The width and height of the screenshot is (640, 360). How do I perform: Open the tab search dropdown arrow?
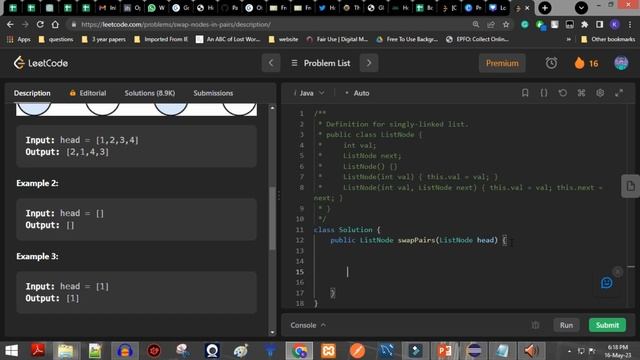pyautogui.click(x=581, y=8)
